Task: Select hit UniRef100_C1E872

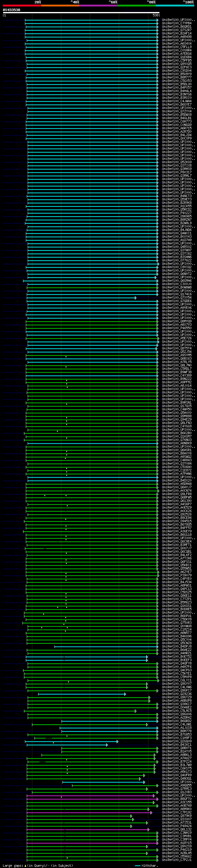Action: (177, 470)
